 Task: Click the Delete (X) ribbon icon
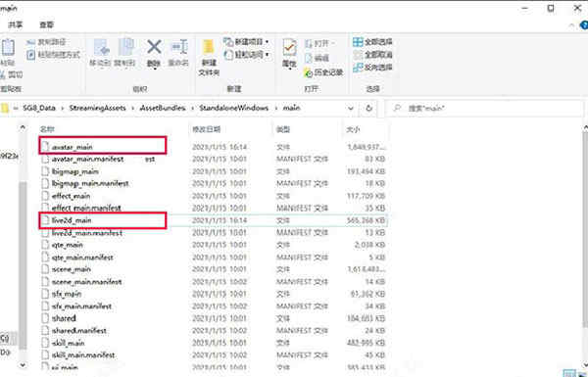coord(154,48)
